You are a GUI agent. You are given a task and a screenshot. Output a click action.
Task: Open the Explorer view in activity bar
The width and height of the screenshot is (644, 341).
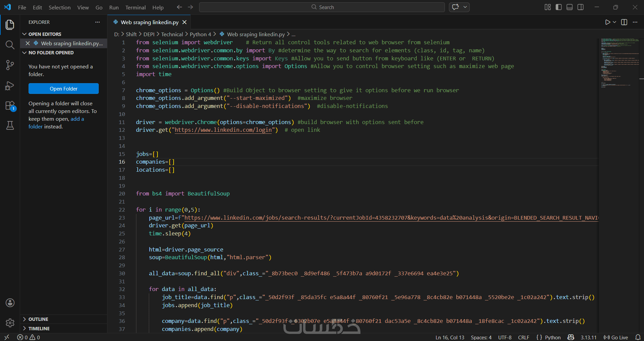pyautogui.click(x=10, y=24)
